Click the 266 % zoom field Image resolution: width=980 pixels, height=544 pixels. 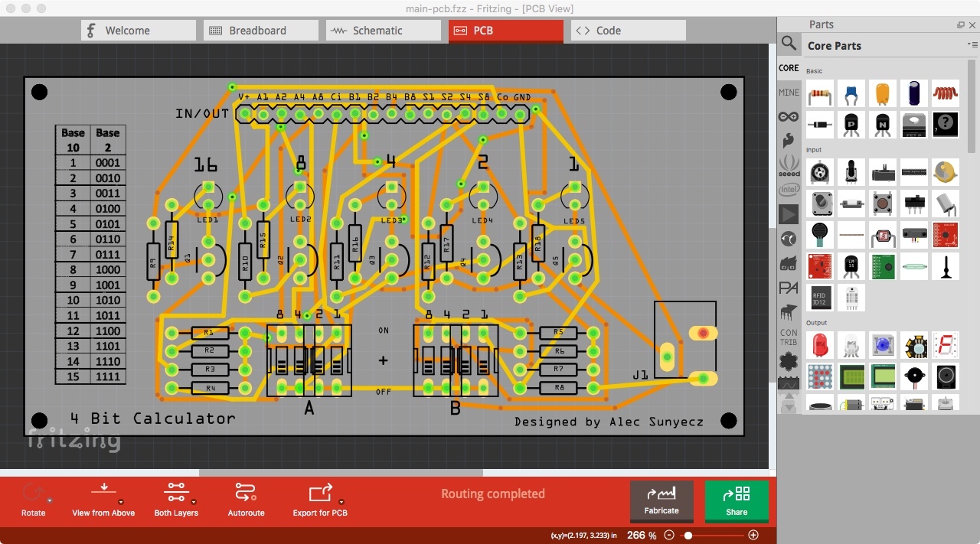click(641, 536)
